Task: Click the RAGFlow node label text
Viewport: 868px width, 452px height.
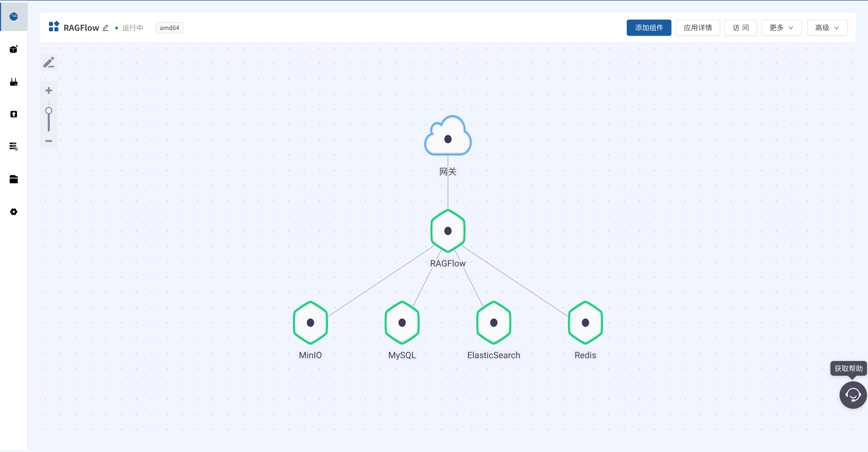Action: click(x=448, y=263)
